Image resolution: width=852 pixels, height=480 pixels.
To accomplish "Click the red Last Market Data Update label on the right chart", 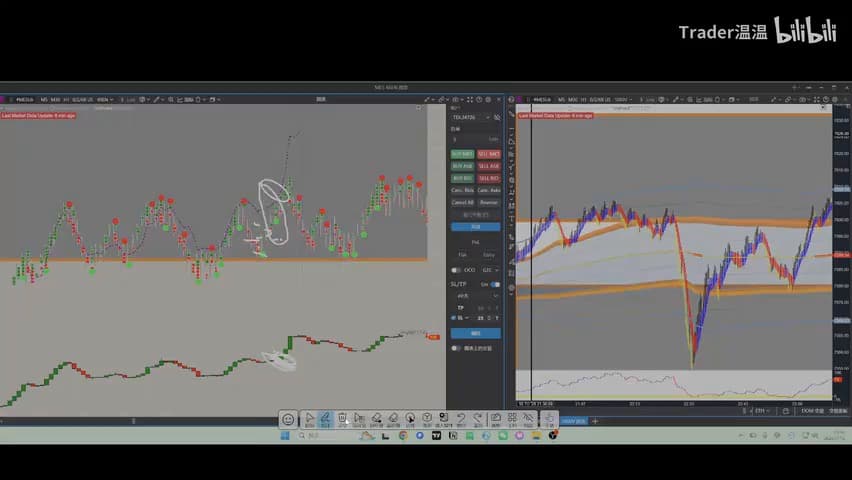I will [555, 115].
